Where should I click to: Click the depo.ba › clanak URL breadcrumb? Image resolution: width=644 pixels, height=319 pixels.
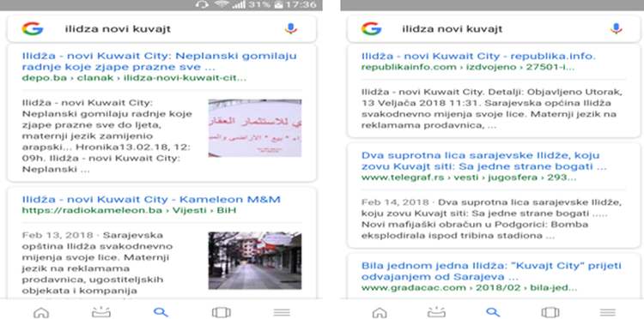[134, 78]
